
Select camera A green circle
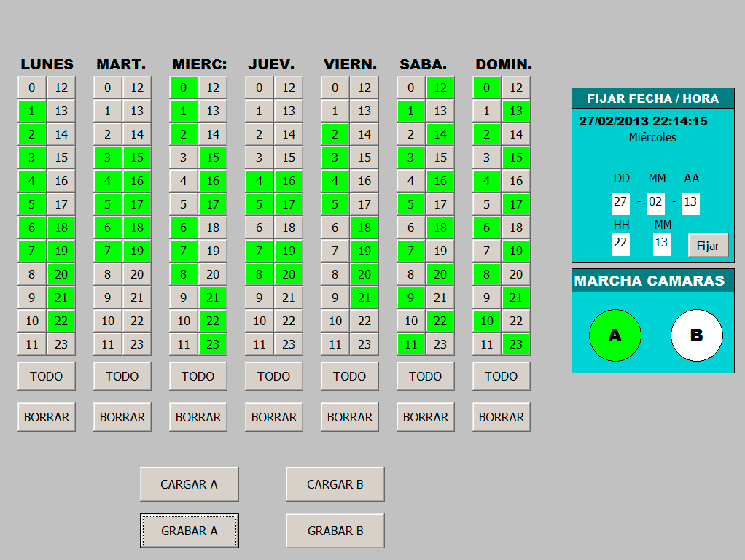tap(615, 335)
